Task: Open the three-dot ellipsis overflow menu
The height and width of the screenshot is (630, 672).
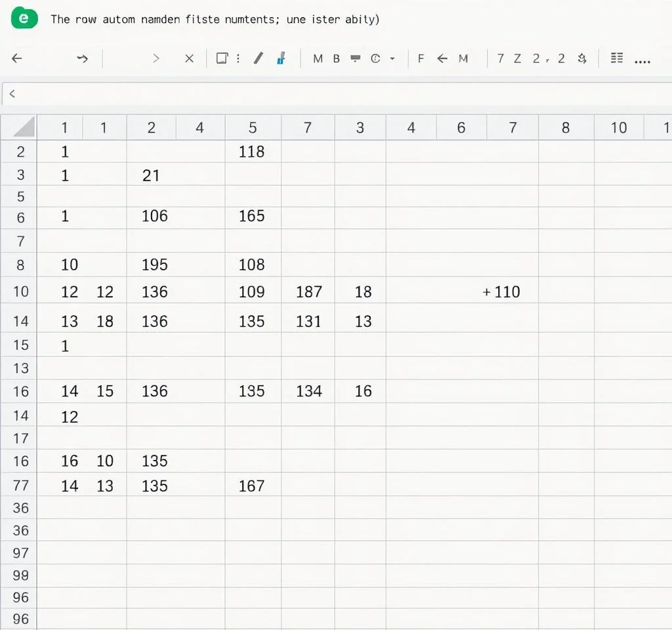Action: click(642, 60)
